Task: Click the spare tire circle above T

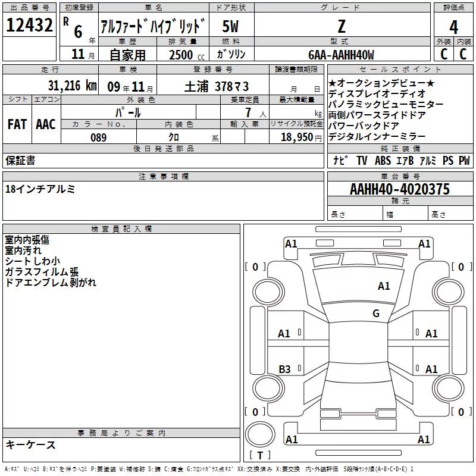Action: [260, 434]
